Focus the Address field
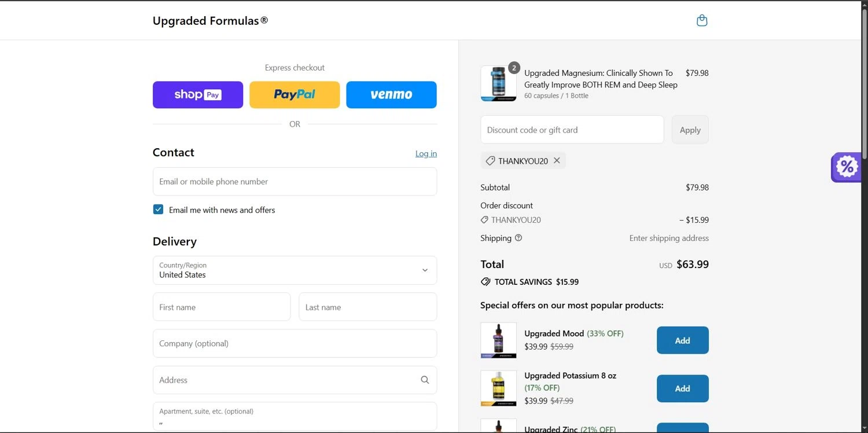 [x=295, y=380]
